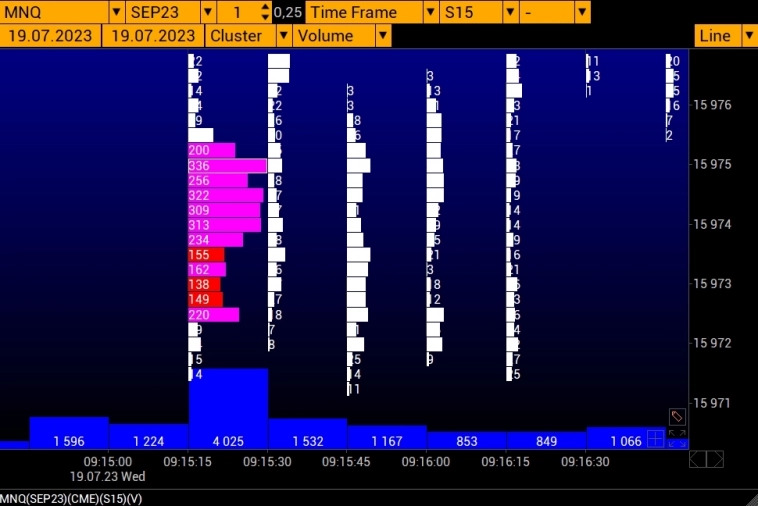Click the price tag icon on chart

[677, 416]
